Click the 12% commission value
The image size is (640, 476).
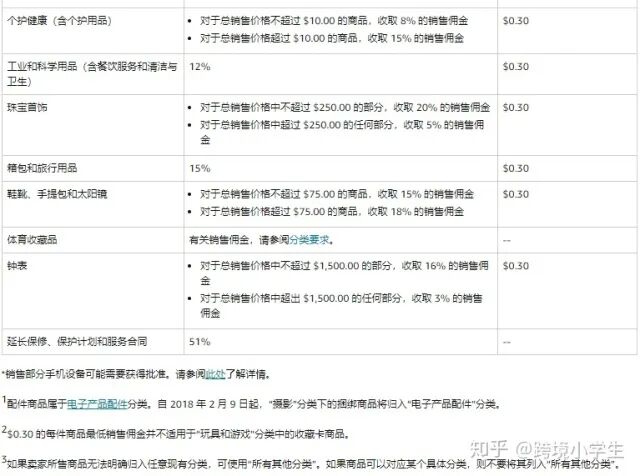(x=200, y=67)
